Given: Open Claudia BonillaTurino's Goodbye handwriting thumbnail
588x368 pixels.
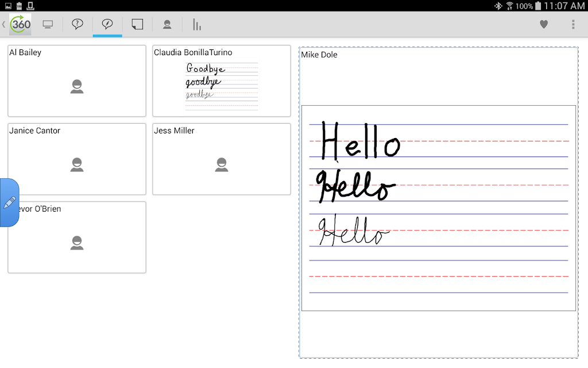Looking at the screenshot, I should coord(221,86).
